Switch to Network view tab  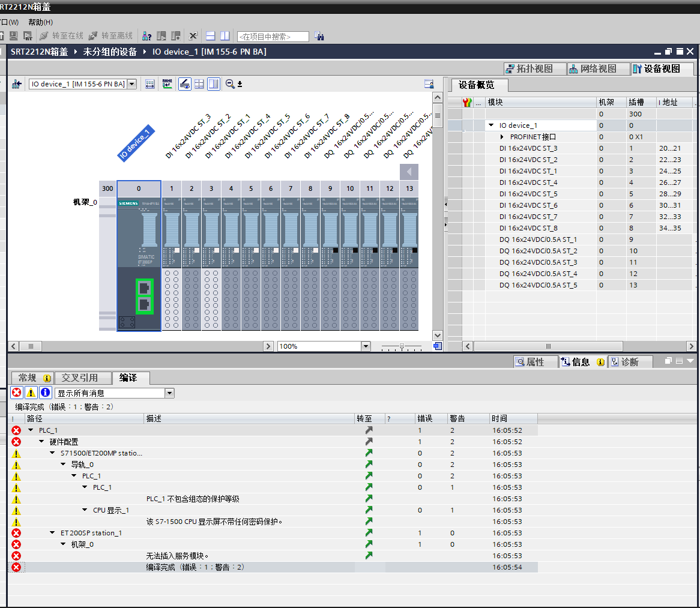coord(598,69)
